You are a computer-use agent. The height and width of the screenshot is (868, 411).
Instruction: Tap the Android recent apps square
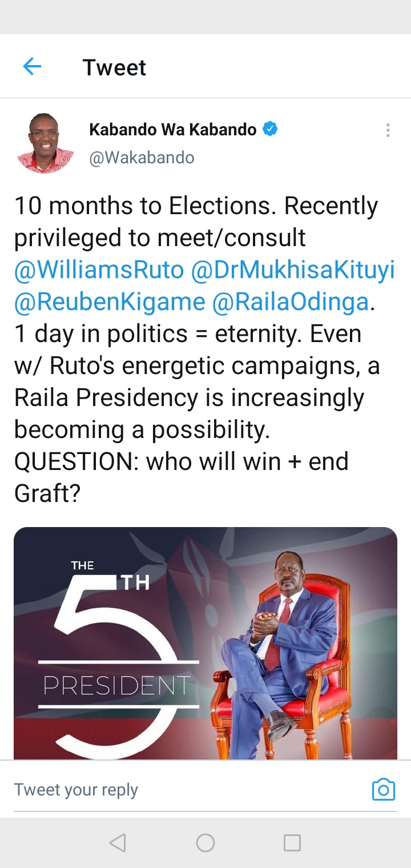click(292, 843)
